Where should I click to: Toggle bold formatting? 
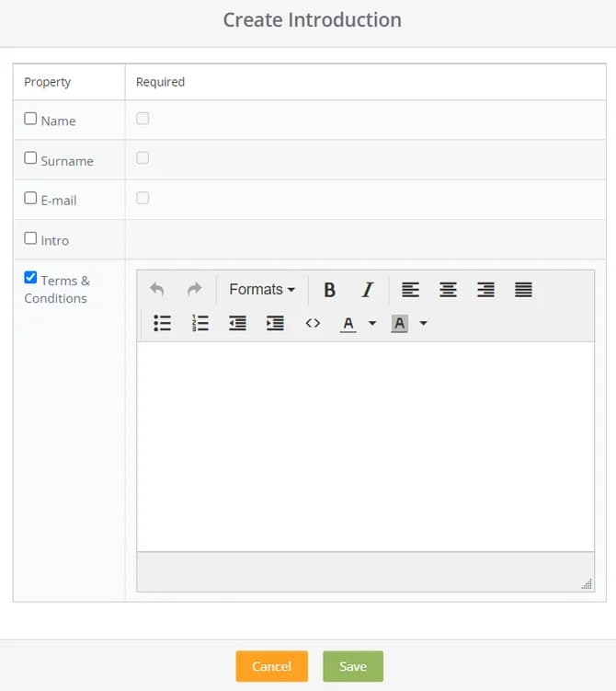tap(329, 290)
